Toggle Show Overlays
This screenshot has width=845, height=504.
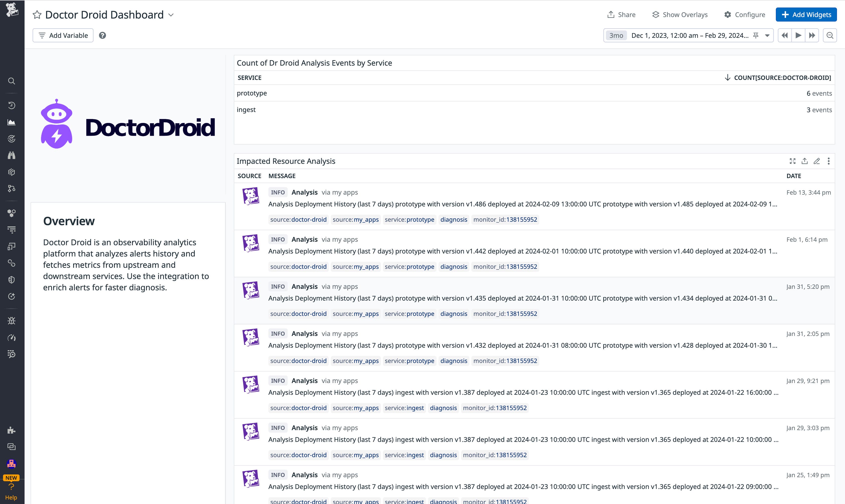point(680,15)
